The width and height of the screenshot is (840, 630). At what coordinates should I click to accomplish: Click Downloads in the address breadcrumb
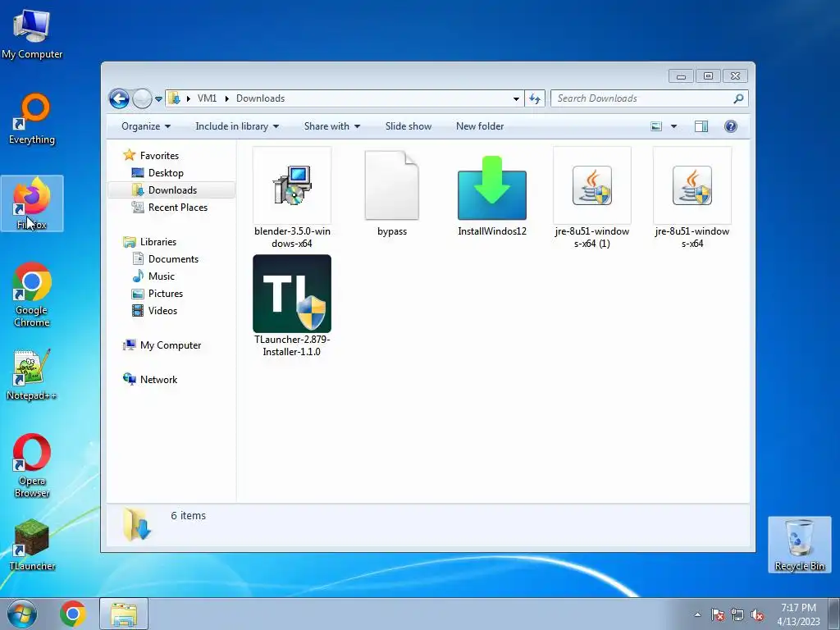(x=260, y=98)
